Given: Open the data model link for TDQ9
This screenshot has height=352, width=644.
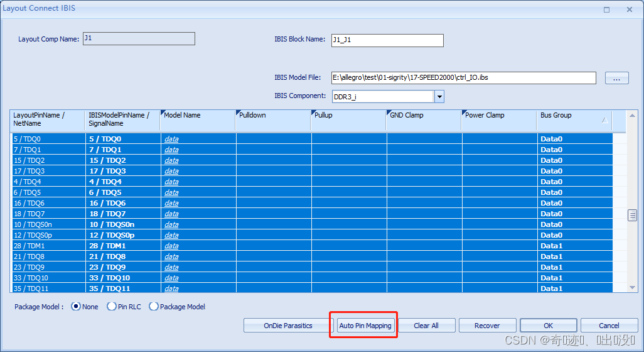Looking at the screenshot, I should (x=171, y=267).
